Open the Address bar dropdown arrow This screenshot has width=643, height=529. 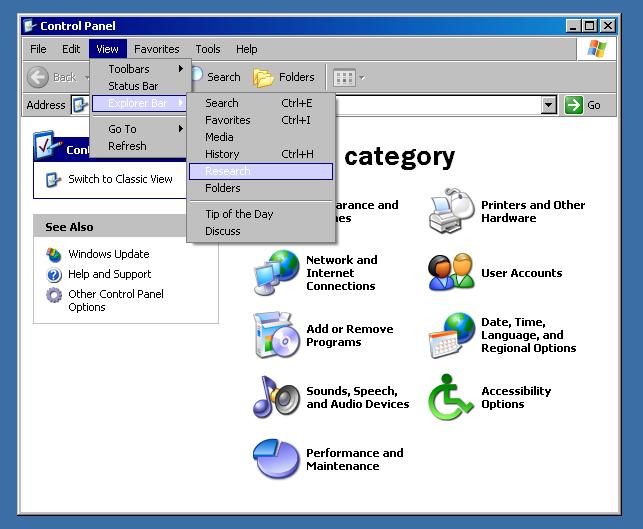pyautogui.click(x=549, y=105)
